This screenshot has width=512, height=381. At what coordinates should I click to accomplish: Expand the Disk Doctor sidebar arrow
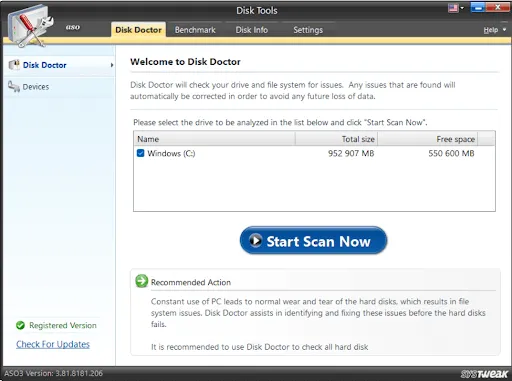pyautogui.click(x=112, y=65)
